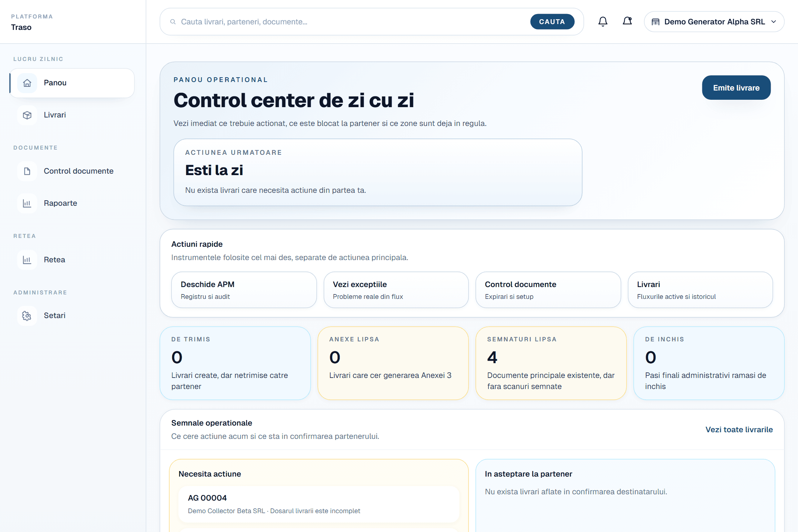798x532 pixels.
Task: Click the Emite livrare button
Action: click(x=736, y=88)
